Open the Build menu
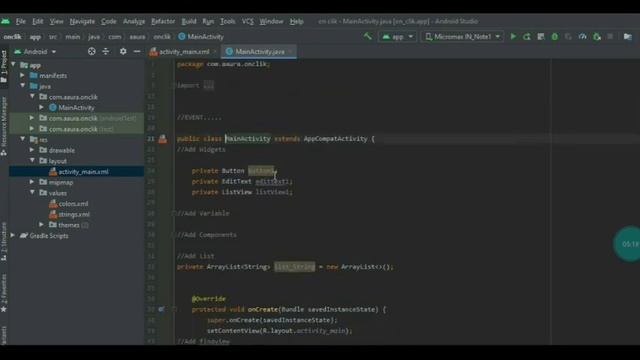The height and width of the screenshot is (360, 640). pos(189,21)
